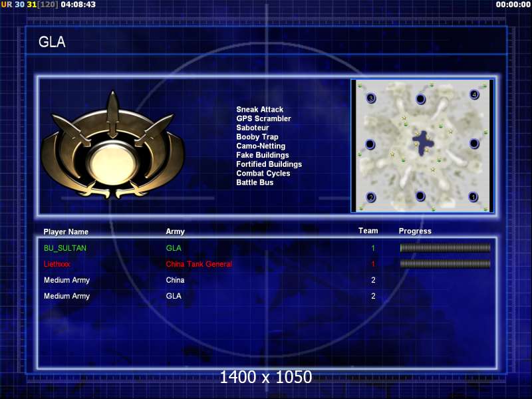Image resolution: width=532 pixels, height=399 pixels.
Task: Click the China Tank General player's progress bar
Action: point(445,264)
